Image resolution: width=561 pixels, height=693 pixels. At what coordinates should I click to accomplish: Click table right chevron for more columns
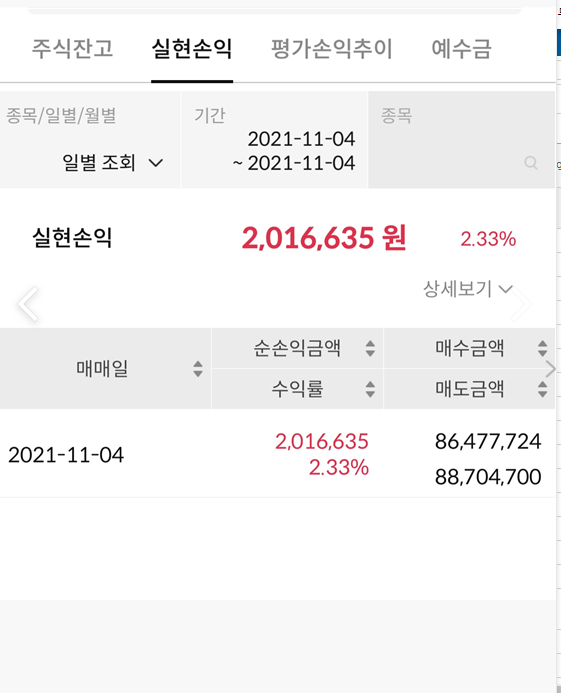(x=550, y=369)
